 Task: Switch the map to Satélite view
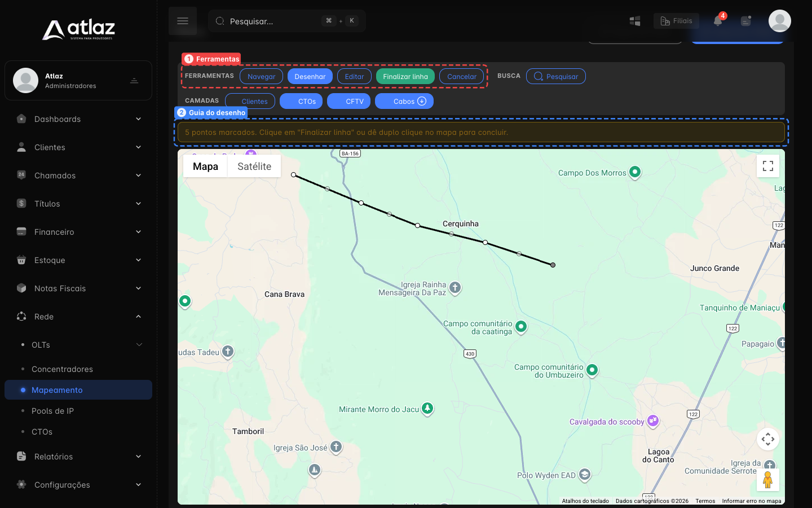pos(254,167)
